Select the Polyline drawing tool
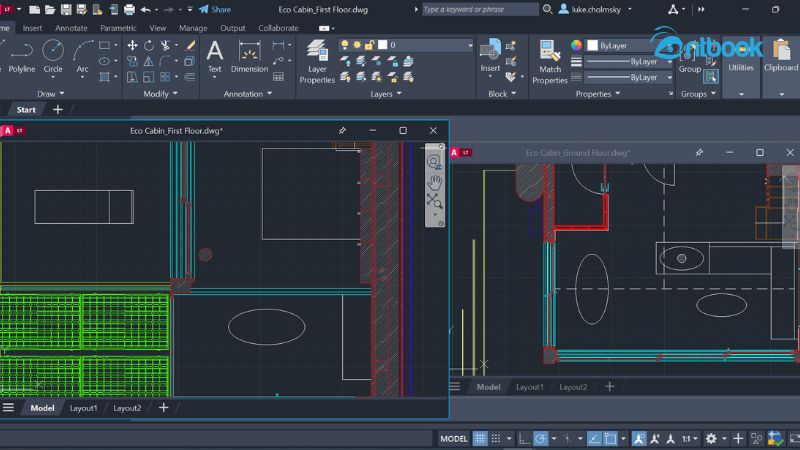Viewport: 800px width, 450px height. coord(21,57)
